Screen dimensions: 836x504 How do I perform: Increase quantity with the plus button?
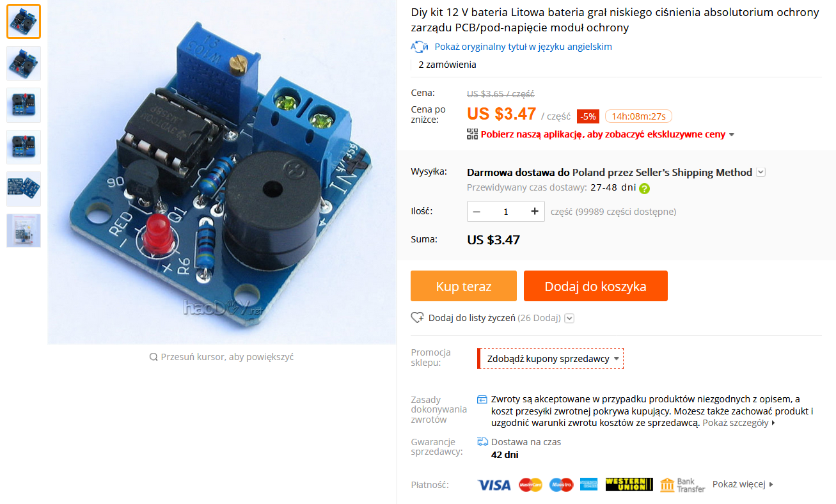pos(535,212)
